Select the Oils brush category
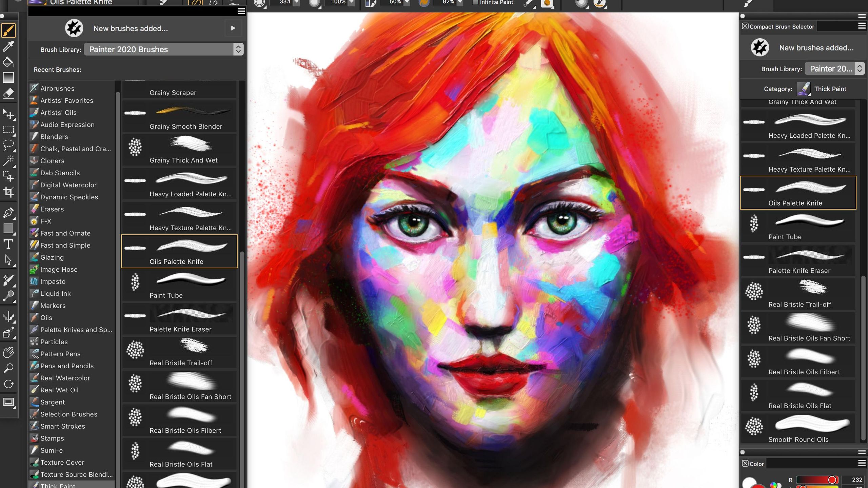The image size is (868, 488). [x=47, y=318]
